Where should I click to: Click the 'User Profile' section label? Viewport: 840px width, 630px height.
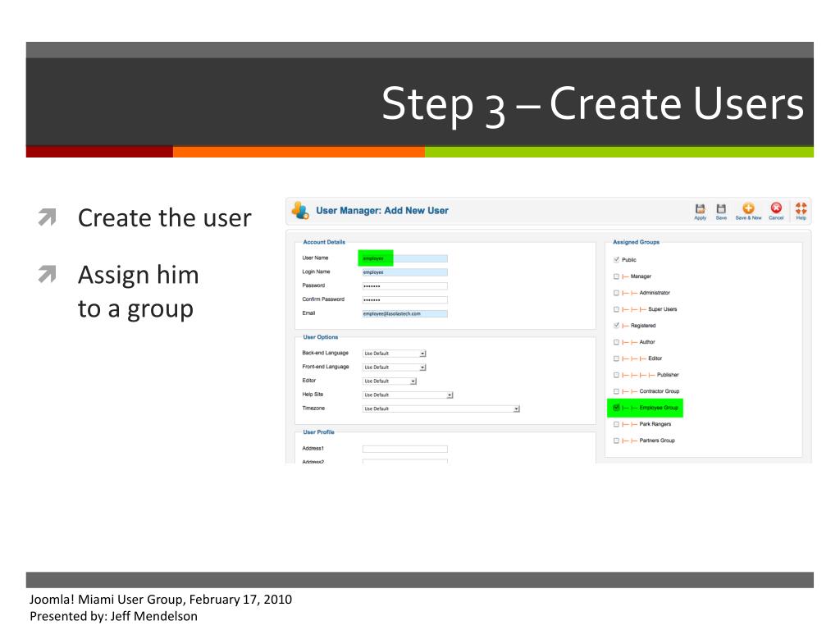click(319, 431)
